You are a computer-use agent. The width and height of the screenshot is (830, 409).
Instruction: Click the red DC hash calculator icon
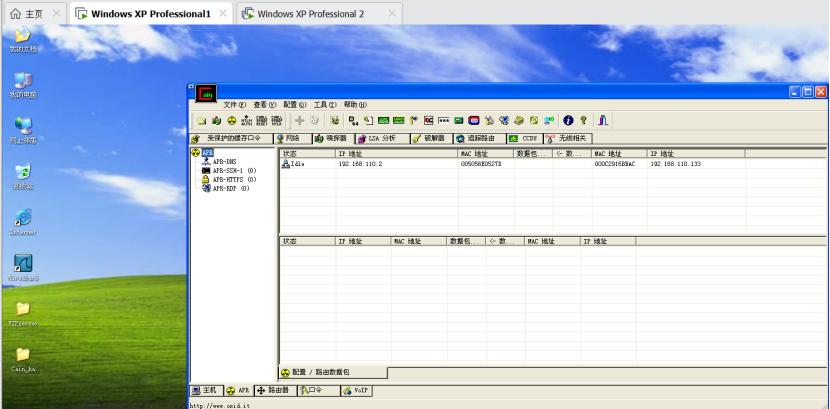click(x=429, y=121)
